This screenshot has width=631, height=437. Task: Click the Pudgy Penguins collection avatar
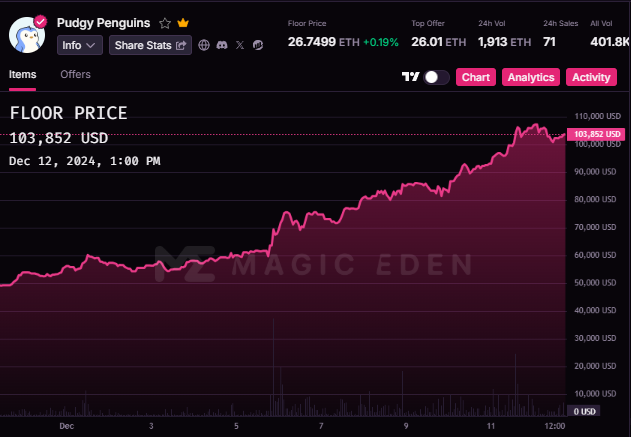[27, 35]
